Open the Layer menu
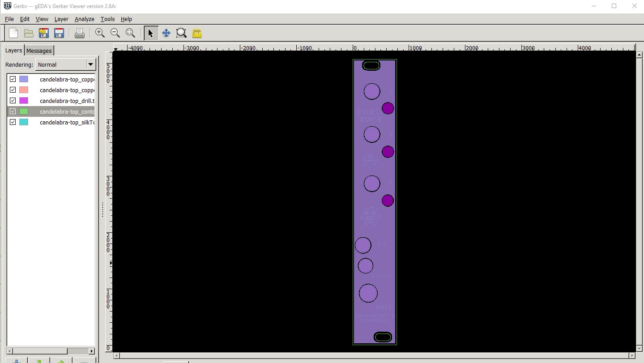Image resolution: width=644 pixels, height=363 pixels. click(x=61, y=19)
